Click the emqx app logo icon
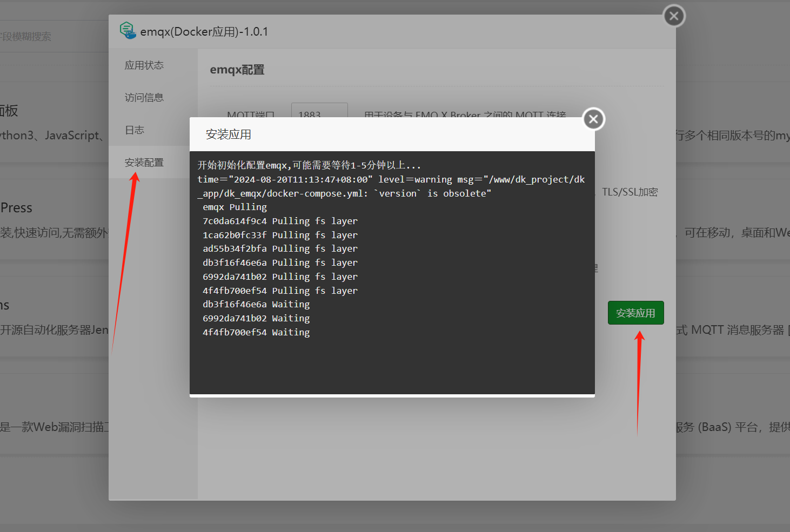This screenshot has width=790, height=532. pyautogui.click(x=128, y=31)
